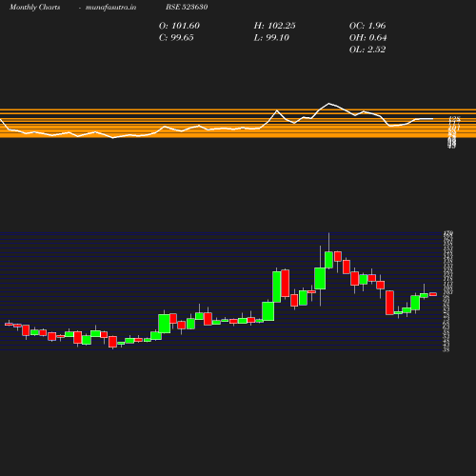Click the close value "C: 99.65"
Viewport: 476px width, 476px height.
[x=176, y=37]
